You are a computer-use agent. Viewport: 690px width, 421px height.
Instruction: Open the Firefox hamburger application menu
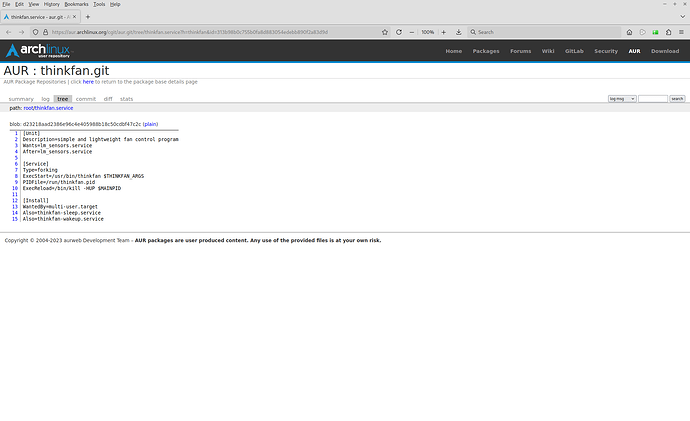click(x=681, y=32)
